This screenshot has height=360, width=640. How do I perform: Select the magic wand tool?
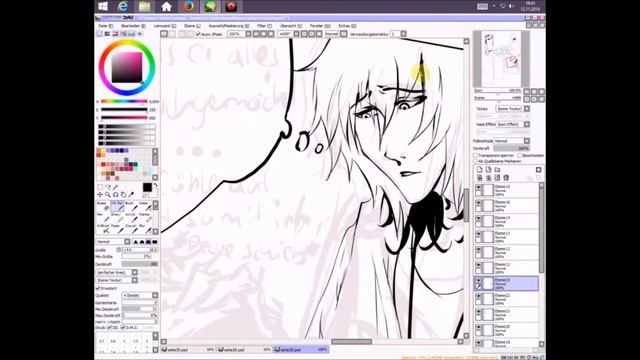[x=116, y=187]
